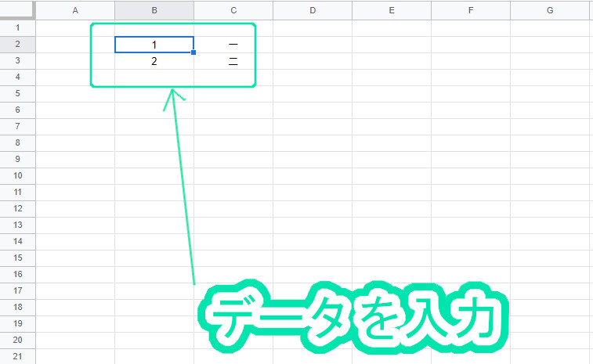Click the fill handle of cell B2
The image size is (593, 364).
pos(193,52)
